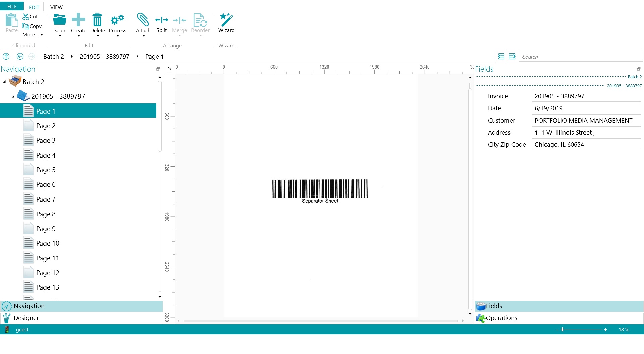Click the Customer field input box
Image resolution: width=644 pixels, height=354 pixels.
click(x=586, y=121)
